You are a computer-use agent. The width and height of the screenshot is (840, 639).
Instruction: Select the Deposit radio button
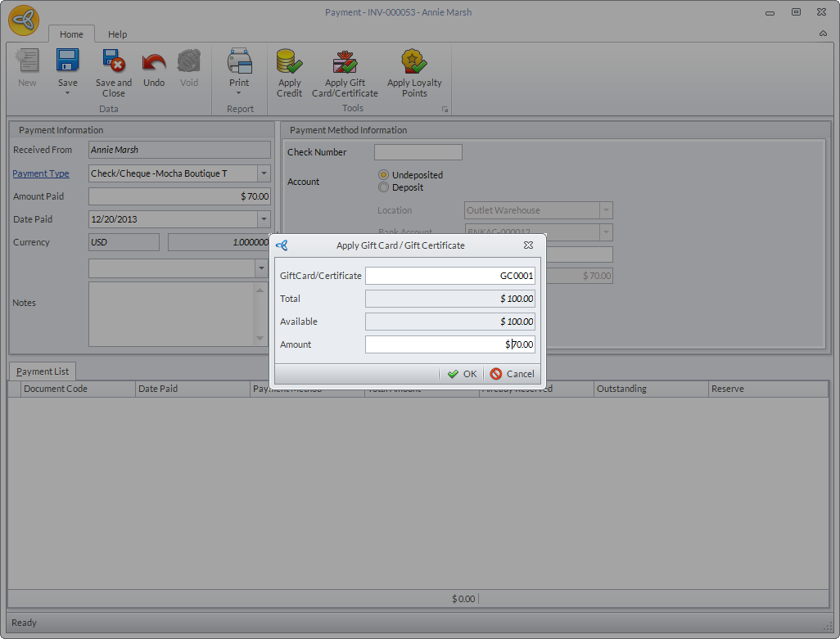383,187
